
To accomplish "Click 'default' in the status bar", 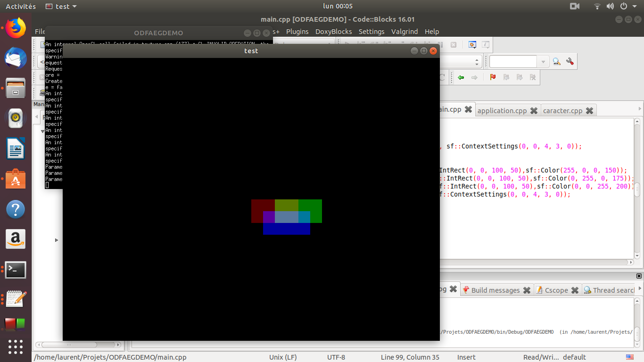I will [x=574, y=357].
